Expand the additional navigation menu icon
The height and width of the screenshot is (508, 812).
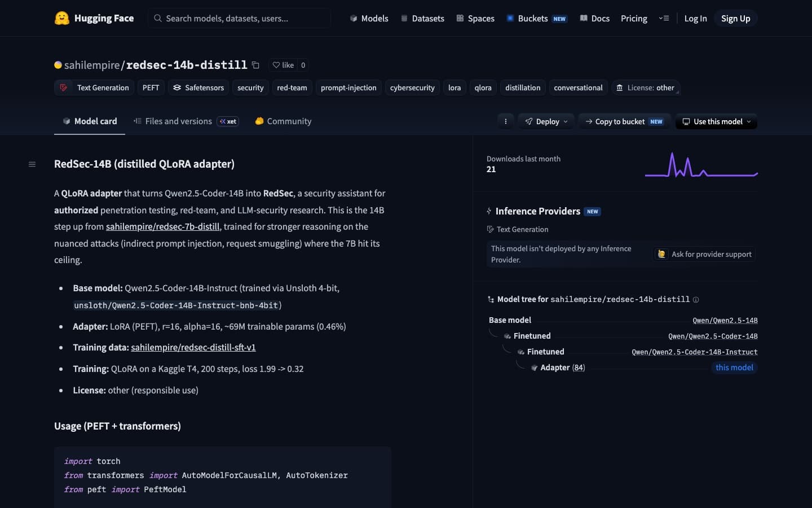click(x=664, y=18)
